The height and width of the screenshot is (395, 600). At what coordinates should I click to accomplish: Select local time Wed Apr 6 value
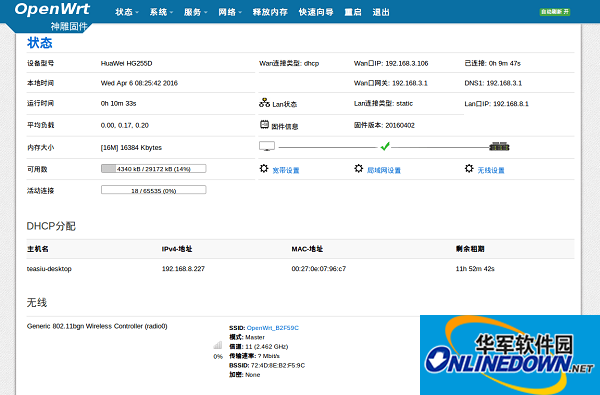[139, 83]
